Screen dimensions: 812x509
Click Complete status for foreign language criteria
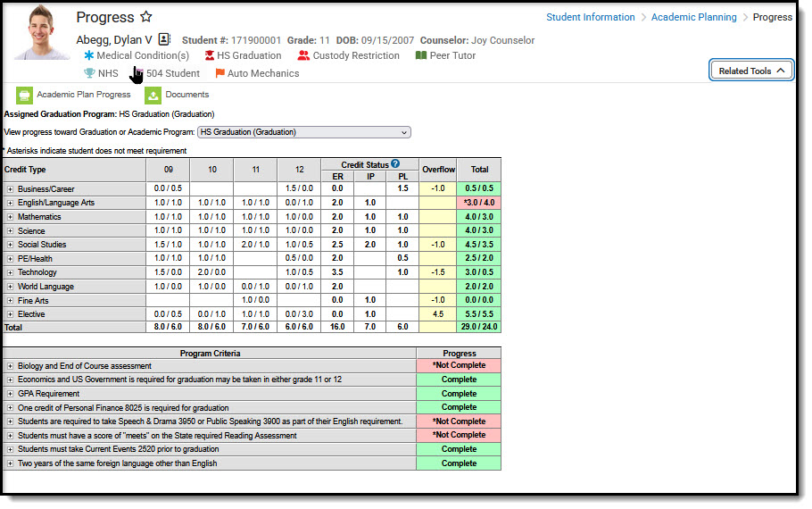(459, 463)
